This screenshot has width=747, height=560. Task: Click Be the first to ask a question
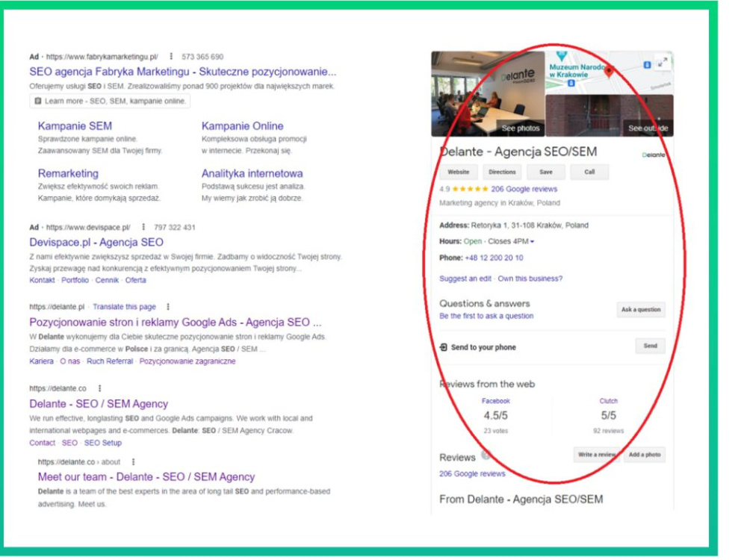point(486,316)
